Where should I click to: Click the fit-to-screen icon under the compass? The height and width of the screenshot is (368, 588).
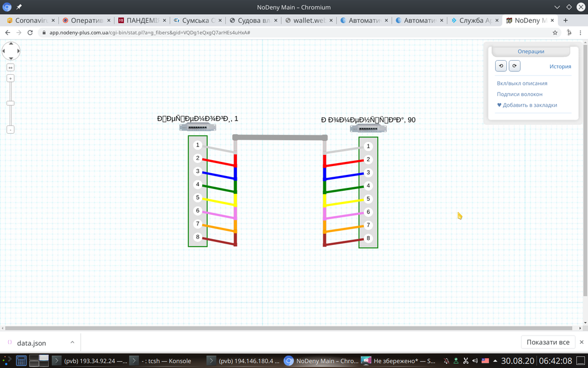(10, 67)
